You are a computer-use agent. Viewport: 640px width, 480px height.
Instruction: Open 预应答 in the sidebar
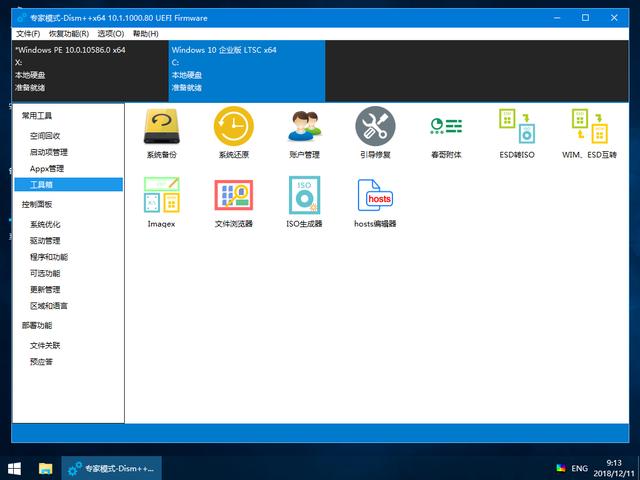(x=41, y=362)
